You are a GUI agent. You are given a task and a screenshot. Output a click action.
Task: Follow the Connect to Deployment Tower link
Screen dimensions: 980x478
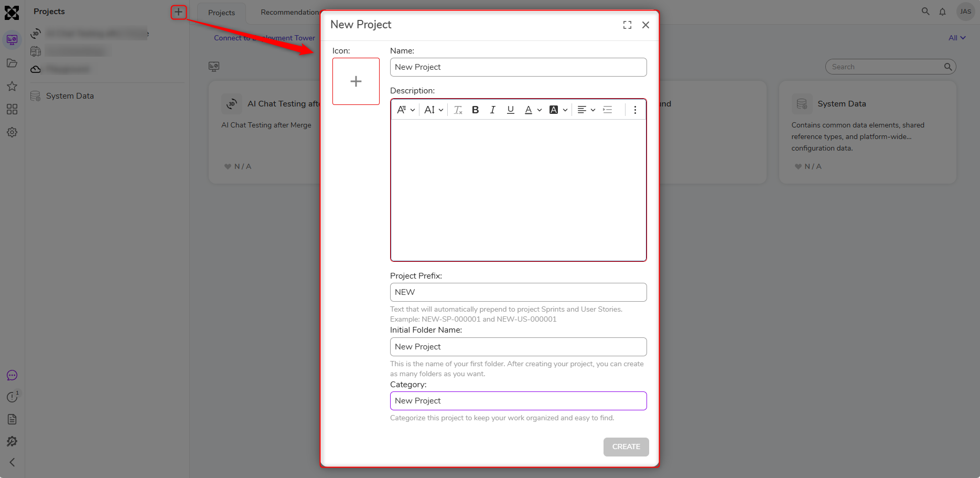(x=264, y=38)
